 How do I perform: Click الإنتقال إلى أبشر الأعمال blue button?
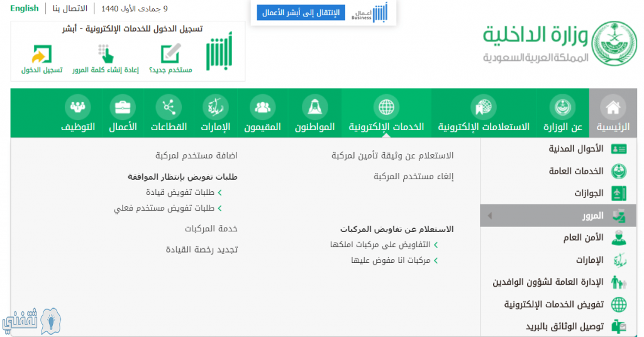pyautogui.click(x=301, y=13)
